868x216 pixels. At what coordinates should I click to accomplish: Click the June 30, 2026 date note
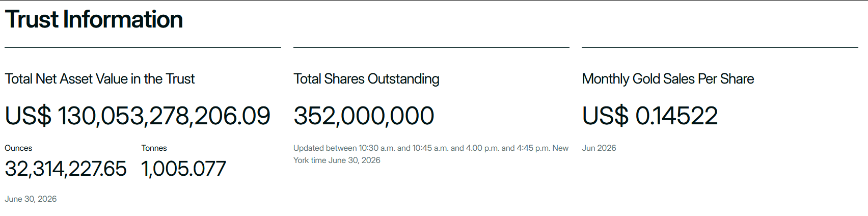click(31, 199)
